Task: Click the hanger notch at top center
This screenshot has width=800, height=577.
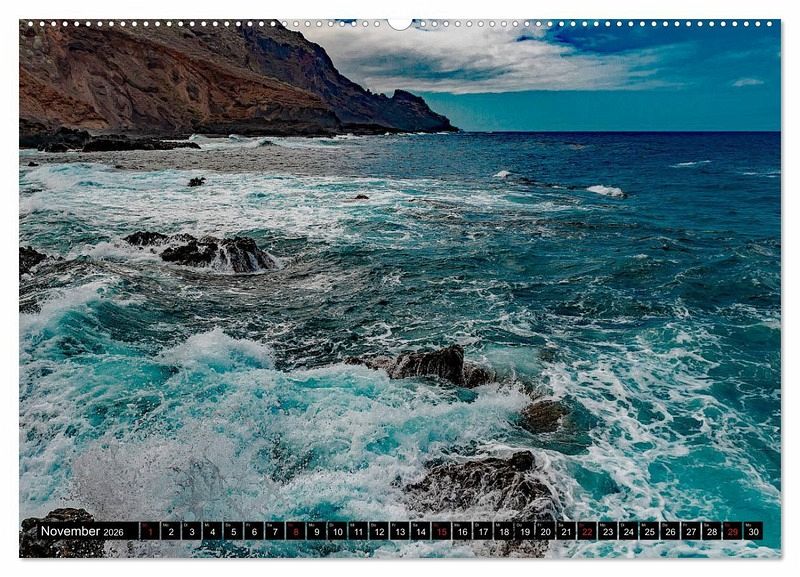Action: point(400,23)
